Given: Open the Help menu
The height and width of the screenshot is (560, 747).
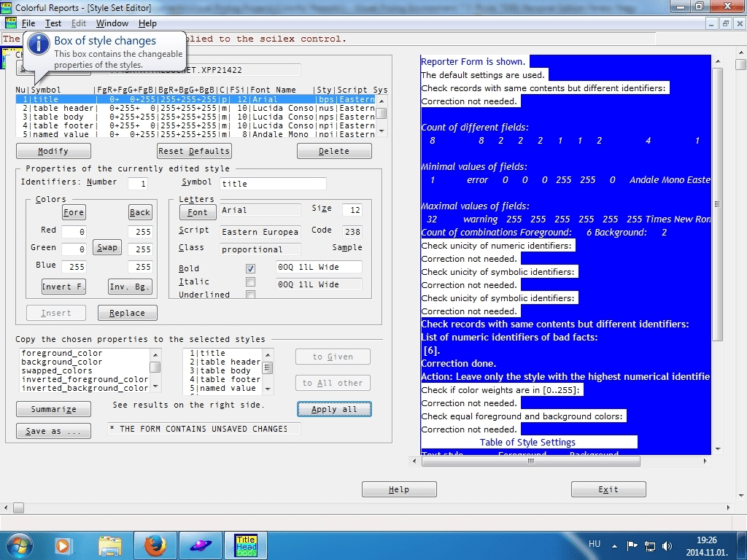Looking at the screenshot, I should point(147,23).
